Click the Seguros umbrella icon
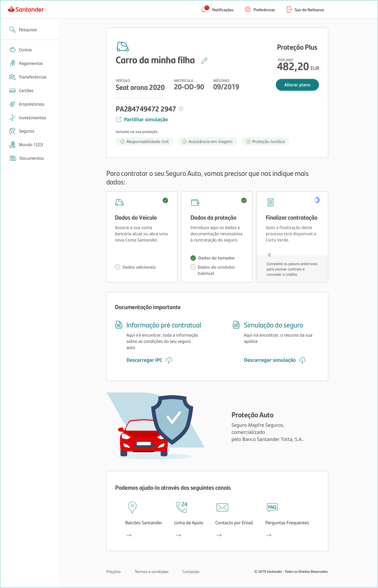The width and height of the screenshot is (378, 588). 12,131
